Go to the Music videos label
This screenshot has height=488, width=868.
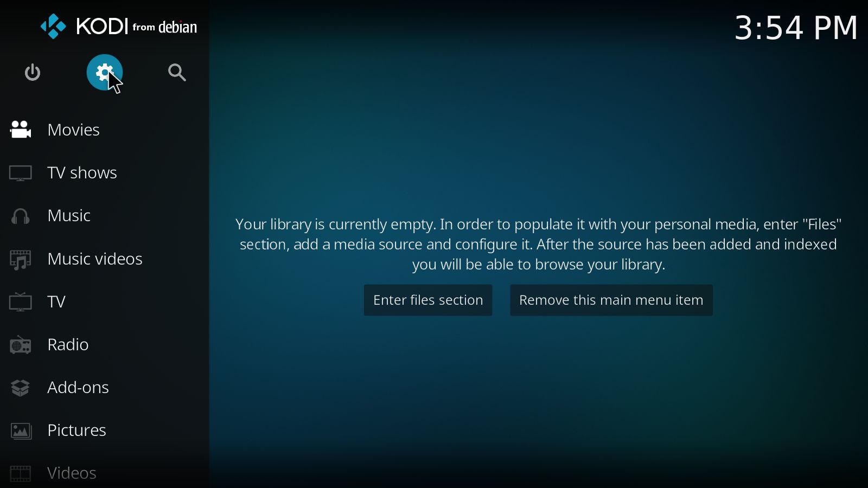(95, 259)
